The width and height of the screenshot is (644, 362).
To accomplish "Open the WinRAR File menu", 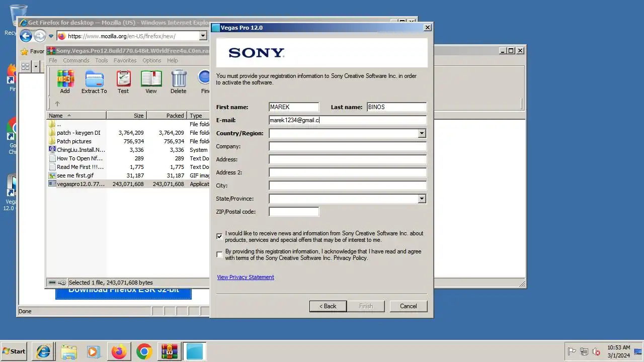I will [53, 60].
